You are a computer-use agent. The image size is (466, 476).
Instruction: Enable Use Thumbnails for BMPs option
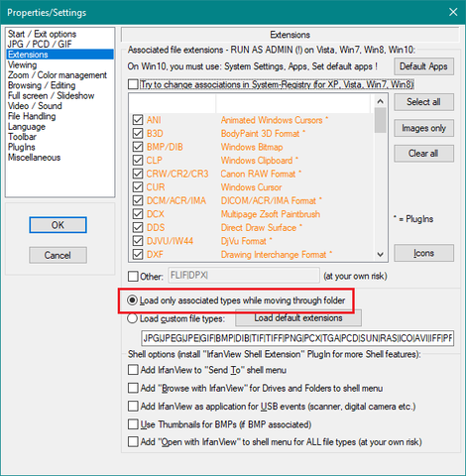coord(133,424)
